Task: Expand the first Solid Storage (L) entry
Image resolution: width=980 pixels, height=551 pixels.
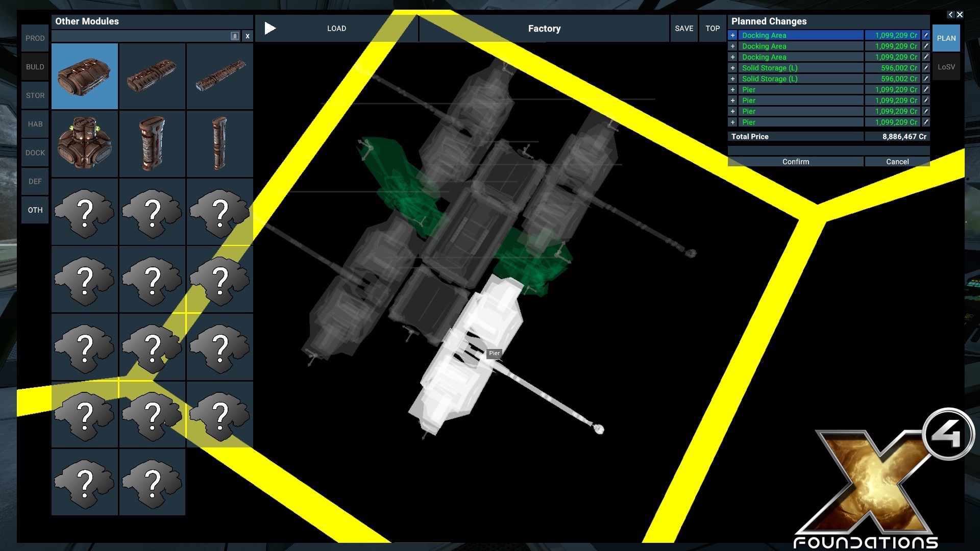Action: pyautogui.click(x=732, y=68)
